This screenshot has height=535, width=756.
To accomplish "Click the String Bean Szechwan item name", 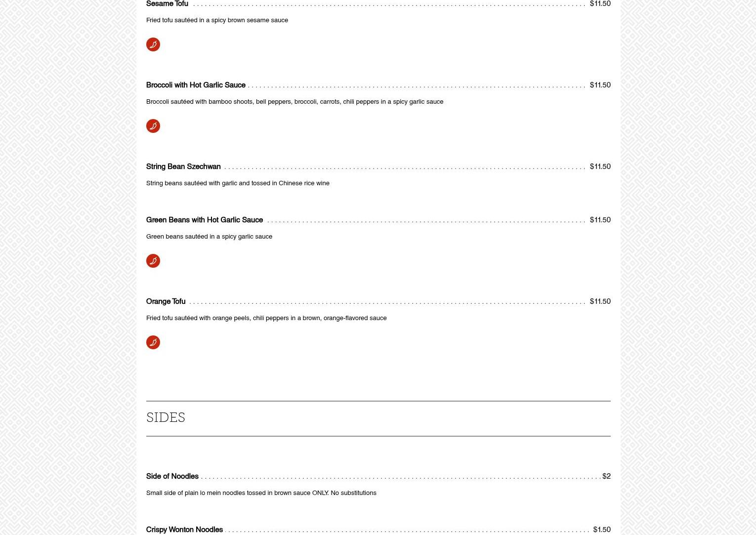I will tap(183, 166).
